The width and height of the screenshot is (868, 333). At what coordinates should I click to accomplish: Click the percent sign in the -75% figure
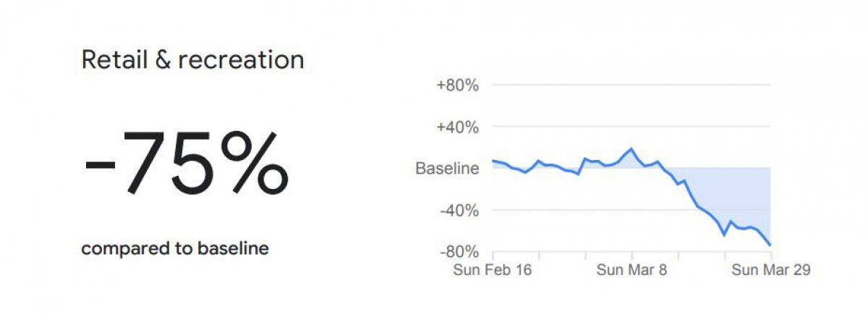point(253,164)
